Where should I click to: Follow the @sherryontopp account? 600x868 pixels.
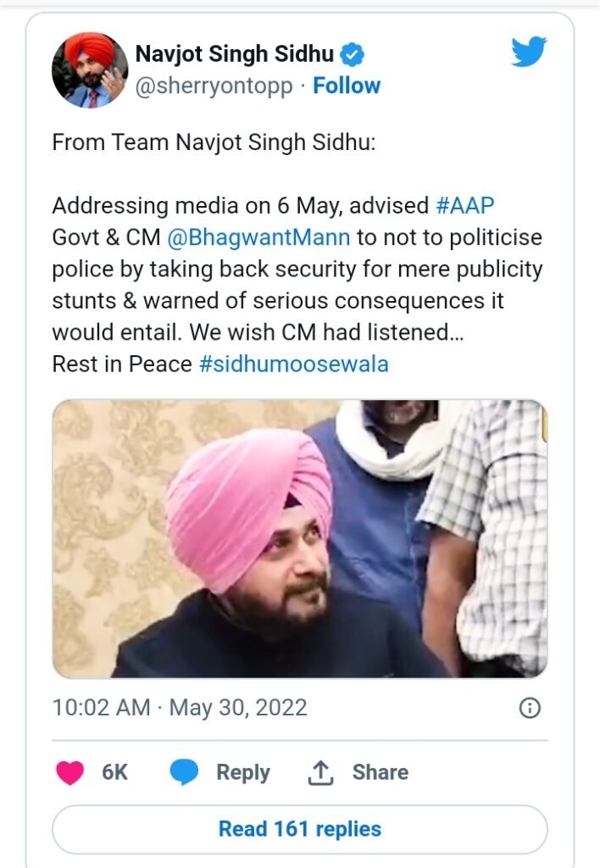(x=347, y=86)
